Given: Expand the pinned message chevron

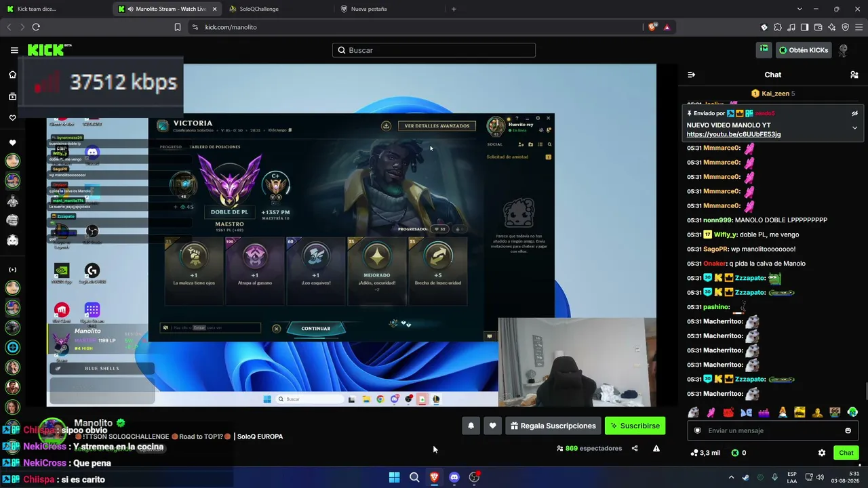Looking at the screenshot, I should (855, 127).
